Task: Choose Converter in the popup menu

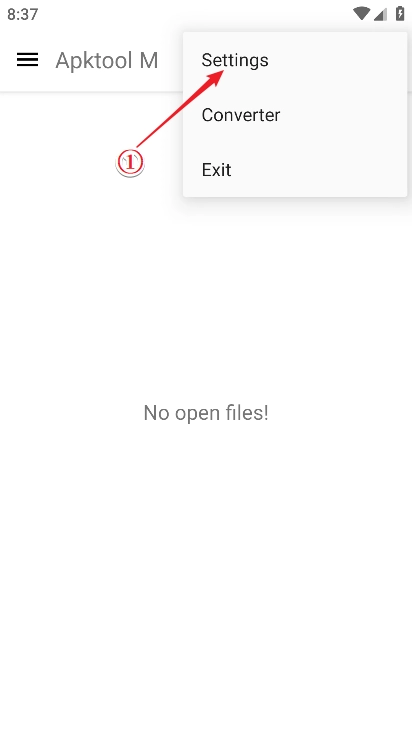Action: [295, 115]
